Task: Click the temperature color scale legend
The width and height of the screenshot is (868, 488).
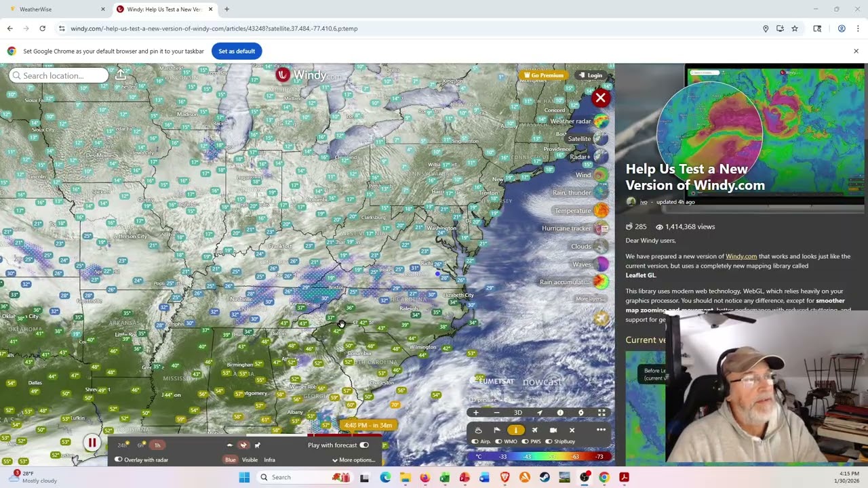Action: pos(540,457)
